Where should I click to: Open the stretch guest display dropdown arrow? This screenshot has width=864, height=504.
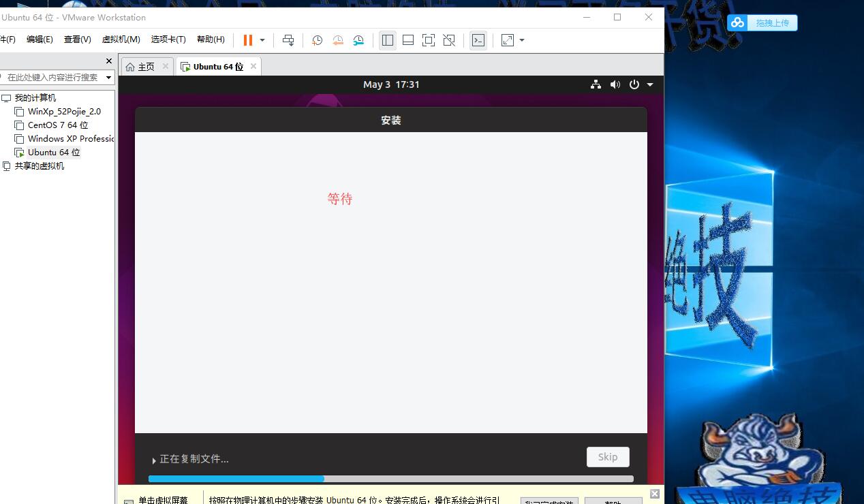click(x=522, y=40)
